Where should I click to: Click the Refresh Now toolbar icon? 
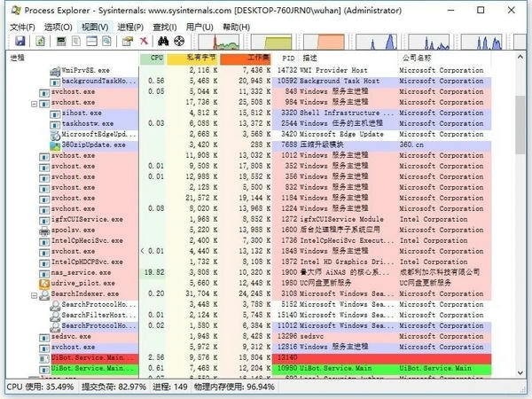[x=40, y=42]
